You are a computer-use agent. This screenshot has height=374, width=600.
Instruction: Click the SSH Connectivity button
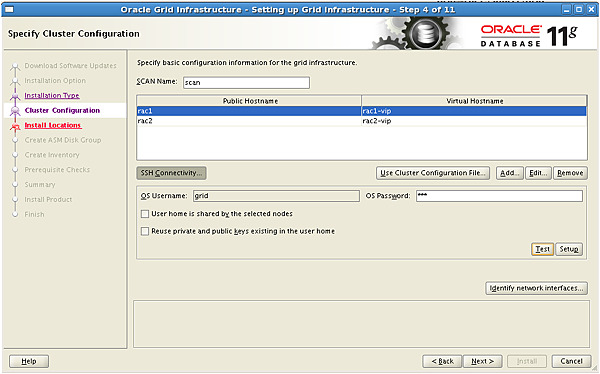(x=171, y=173)
